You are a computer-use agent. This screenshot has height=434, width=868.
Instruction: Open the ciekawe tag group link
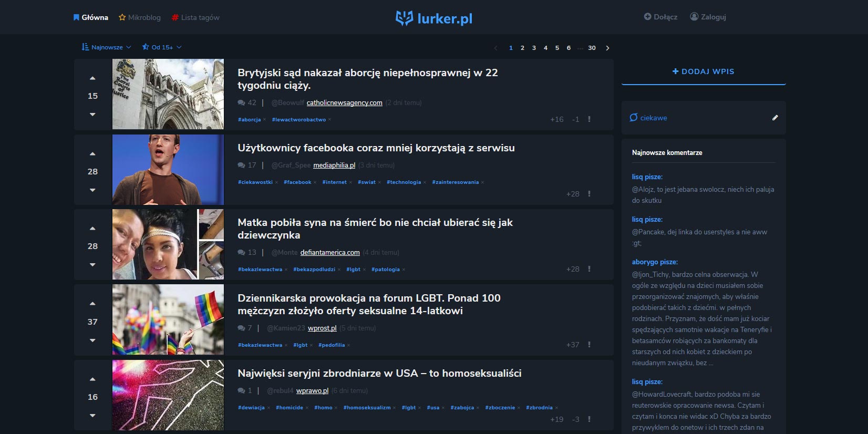click(x=648, y=118)
